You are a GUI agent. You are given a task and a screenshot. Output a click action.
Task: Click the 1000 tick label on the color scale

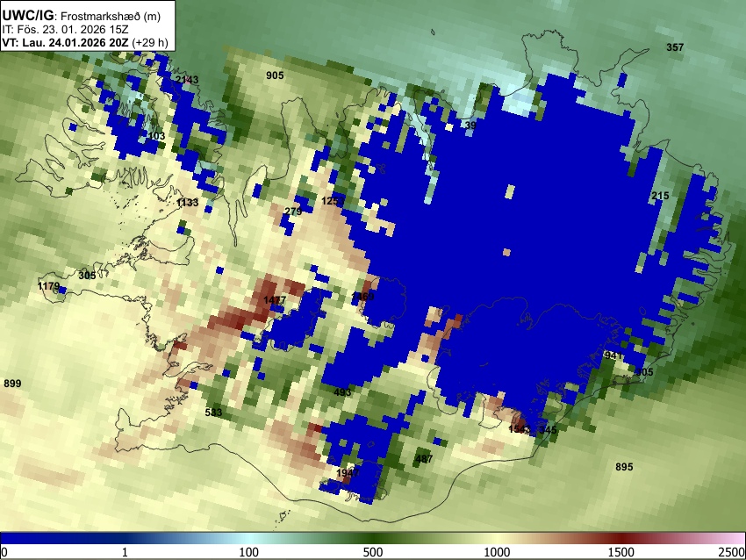(x=497, y=552)
